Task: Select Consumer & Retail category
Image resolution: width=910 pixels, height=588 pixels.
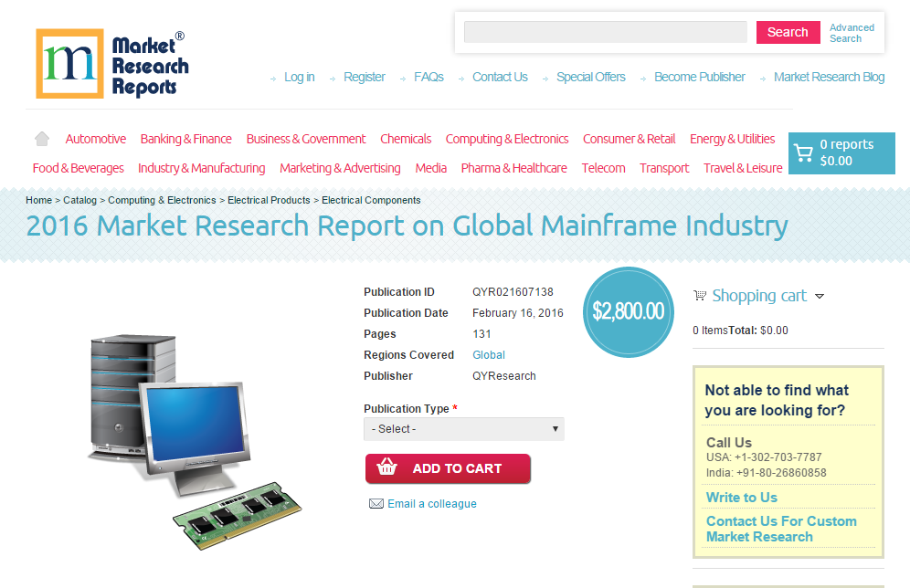Action: click(630, 139)
